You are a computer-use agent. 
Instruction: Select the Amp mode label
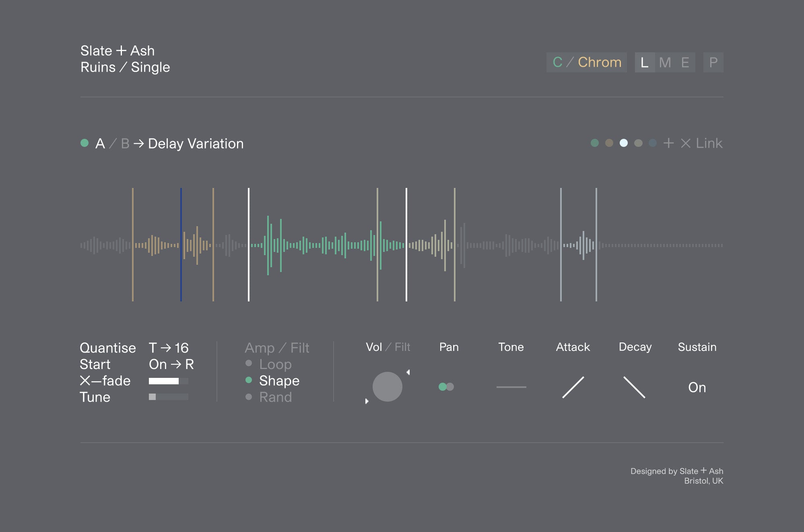[x=260, y=348]
